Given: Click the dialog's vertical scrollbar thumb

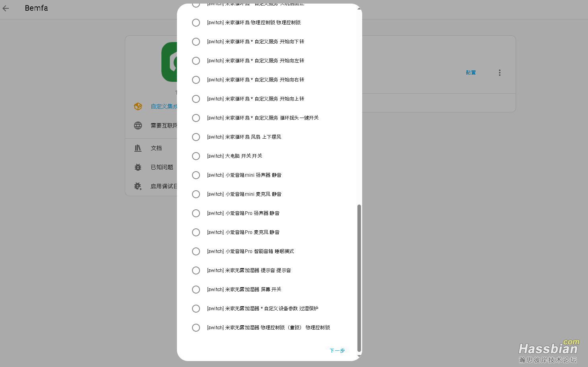Looking at the screenshot, I should [359, 278].
